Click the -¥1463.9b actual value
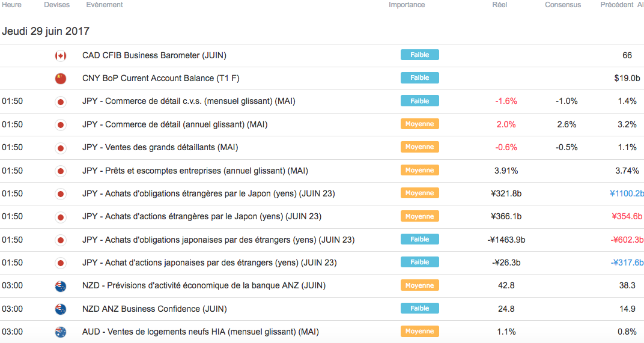644x343 pixels. (x=506, y=240)
